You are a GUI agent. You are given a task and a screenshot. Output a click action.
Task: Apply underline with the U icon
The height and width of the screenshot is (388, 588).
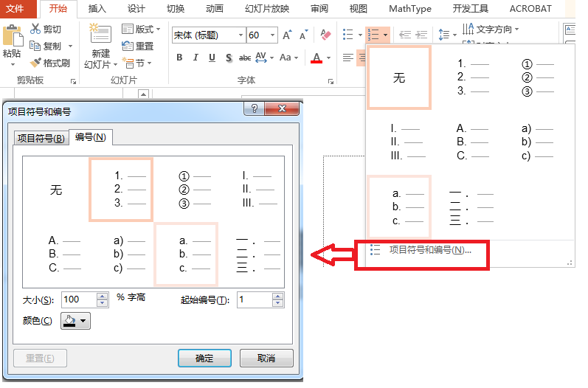point(212,58)
